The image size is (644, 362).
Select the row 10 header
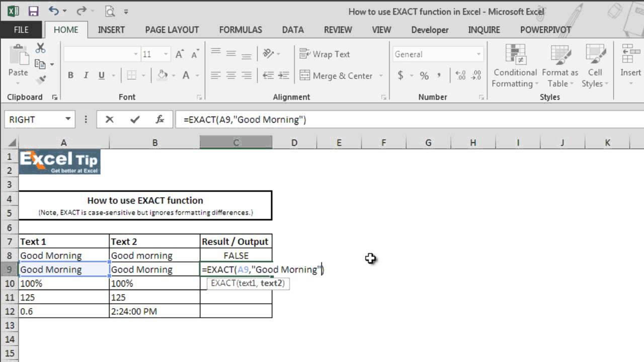point(9,283)
